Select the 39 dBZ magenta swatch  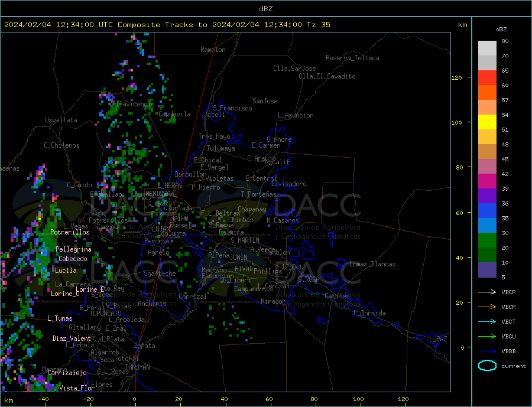pos(487,181)
